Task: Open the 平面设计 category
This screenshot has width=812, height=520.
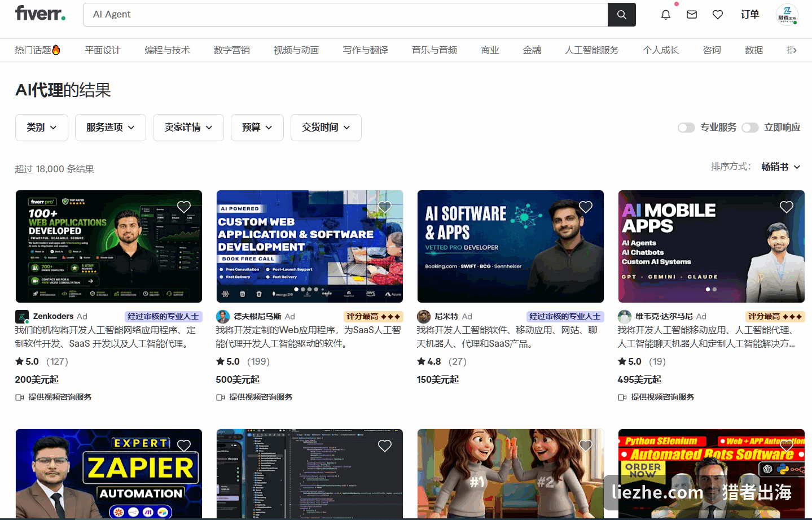Action: (x=103, y=50)
